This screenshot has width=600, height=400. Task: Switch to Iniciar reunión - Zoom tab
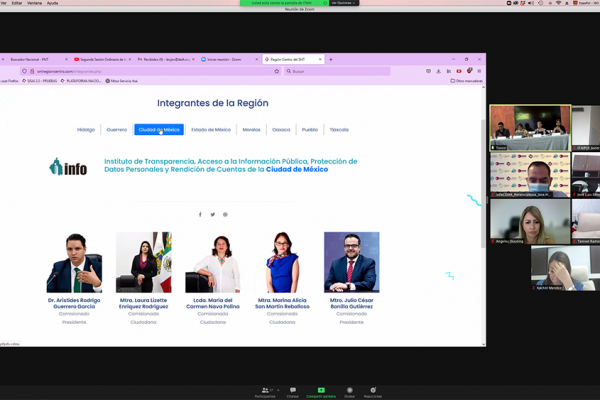pyautogui.click(x=229, y=59)
